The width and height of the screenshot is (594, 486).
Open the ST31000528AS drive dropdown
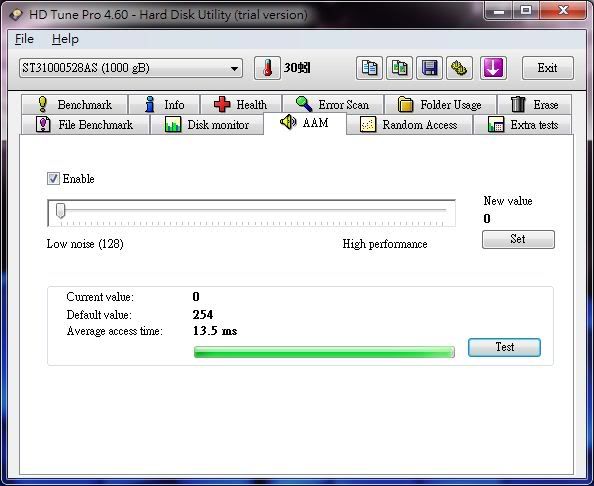[x=131, y=68]
